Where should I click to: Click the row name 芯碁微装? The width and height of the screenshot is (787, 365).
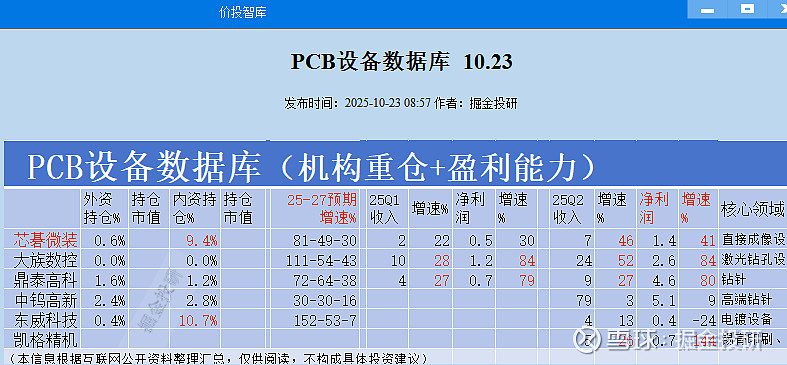(45, 240)
